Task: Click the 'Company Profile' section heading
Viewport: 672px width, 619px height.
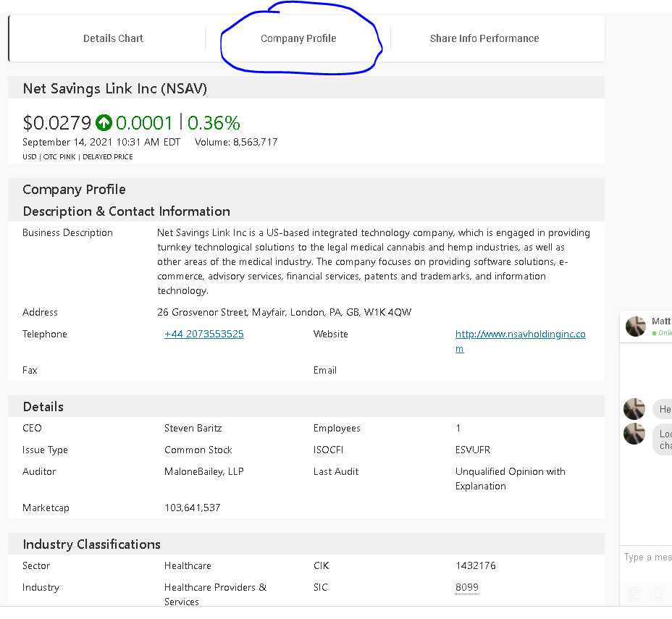Action: [x=74, y=190]
